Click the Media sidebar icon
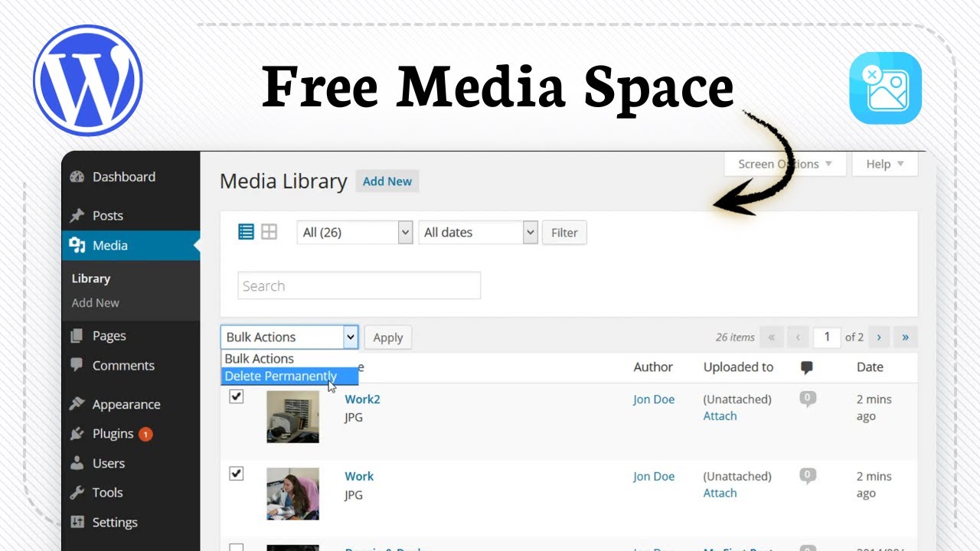Screen dimensions: 980x551 (77, 245)
